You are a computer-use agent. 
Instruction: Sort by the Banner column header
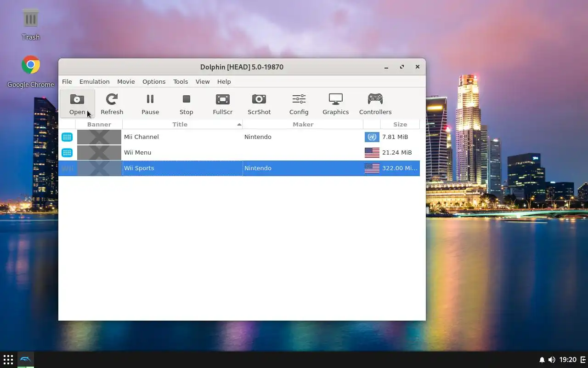pos(99,124)
